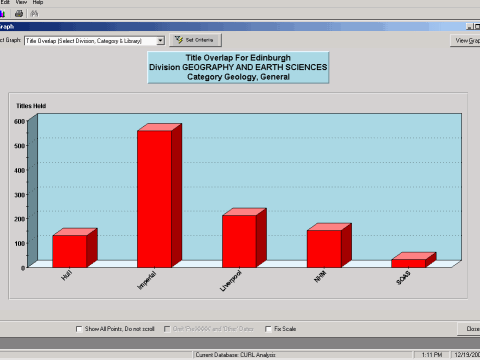Viewport: 480px width, 360px height.
Task: Open the Edit menu
Action: pyautogui.click(x=5, y=2)
